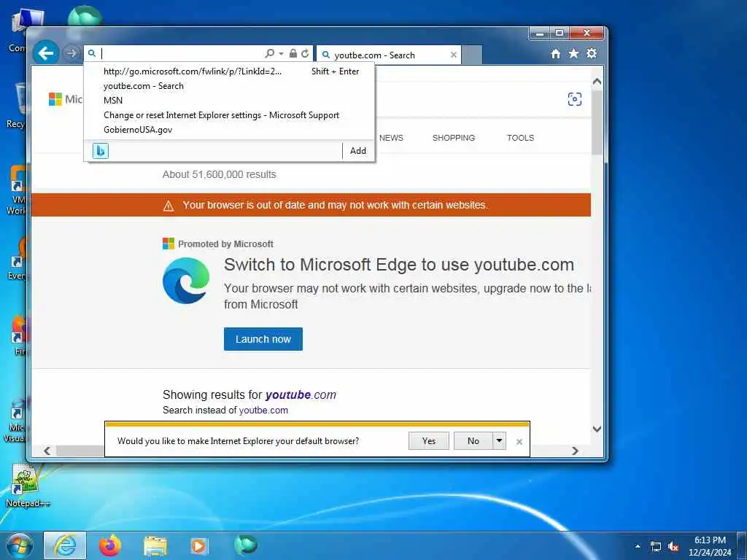Search instead for youtbe.com link
This screenshot has width=747, height=560.
(x=263, y=411)
